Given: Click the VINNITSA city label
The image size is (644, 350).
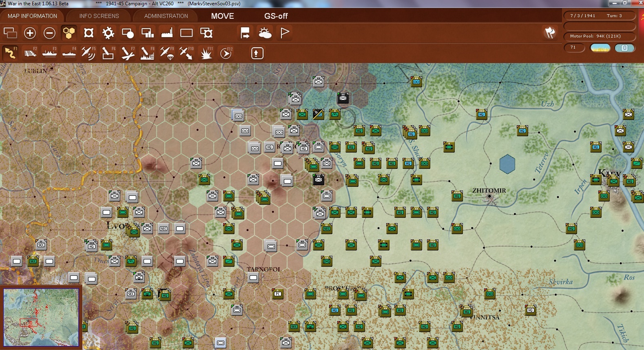Looking at the screenshot, I should (x=485, y=317).
